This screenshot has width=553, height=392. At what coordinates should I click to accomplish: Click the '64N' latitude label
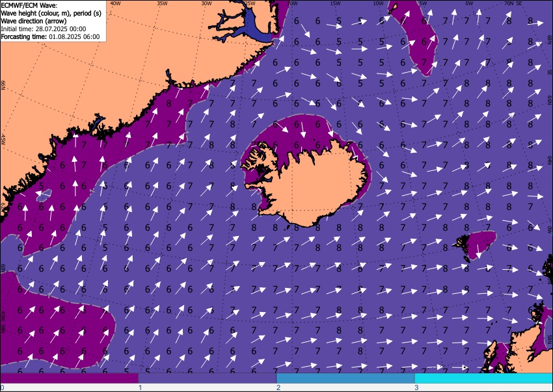550,161
